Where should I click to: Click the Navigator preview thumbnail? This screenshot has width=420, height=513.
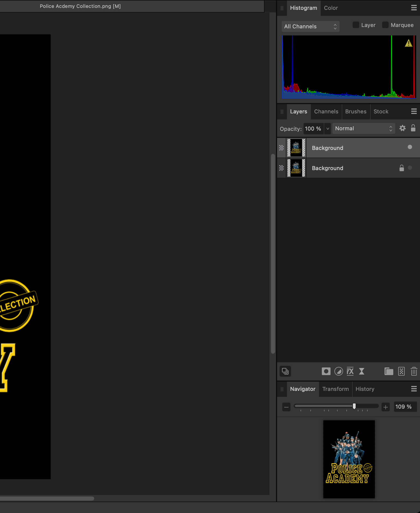click(x=349, y=459)
